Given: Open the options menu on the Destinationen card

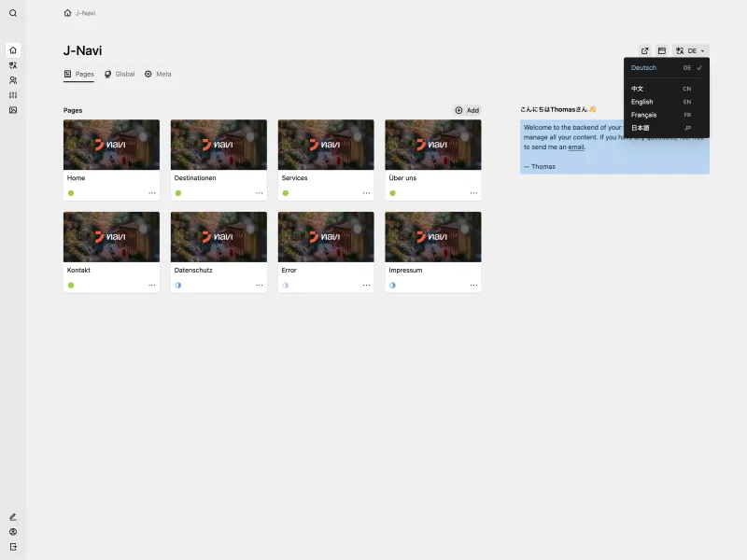Looking at the screenshot, I should 261,193.
